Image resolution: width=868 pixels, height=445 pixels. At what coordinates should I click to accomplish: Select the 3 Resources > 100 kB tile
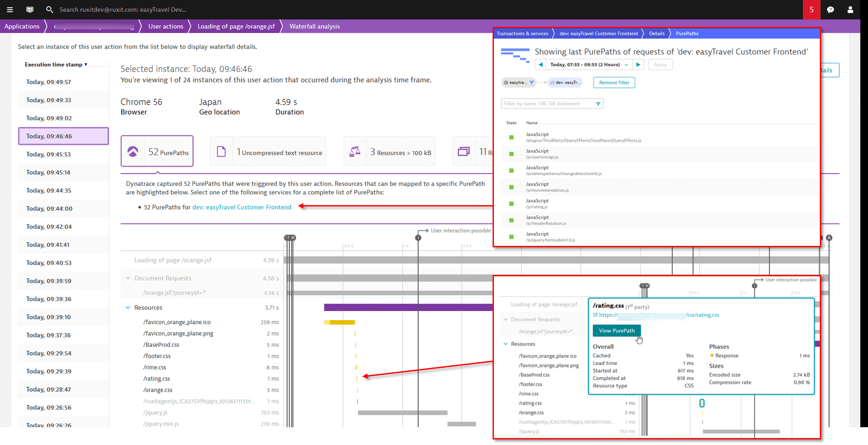click(389, 151)
